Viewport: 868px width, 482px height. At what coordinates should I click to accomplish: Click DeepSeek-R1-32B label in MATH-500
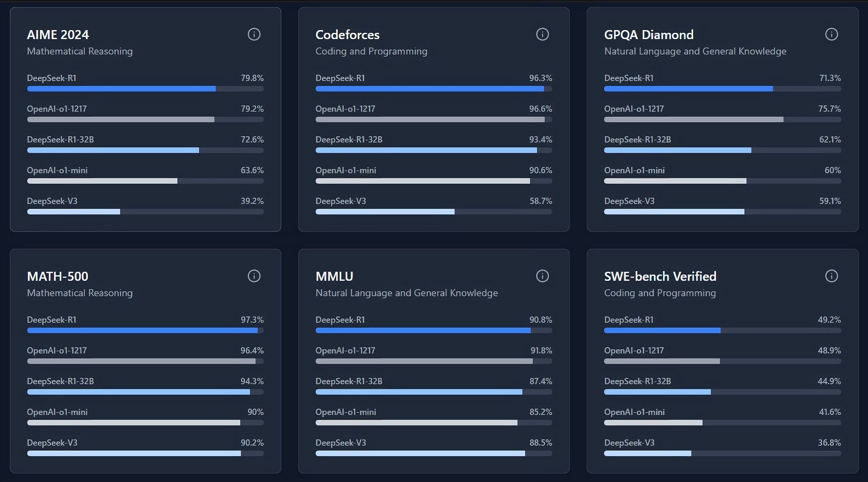pyautogui.click(x=60, y=381)
